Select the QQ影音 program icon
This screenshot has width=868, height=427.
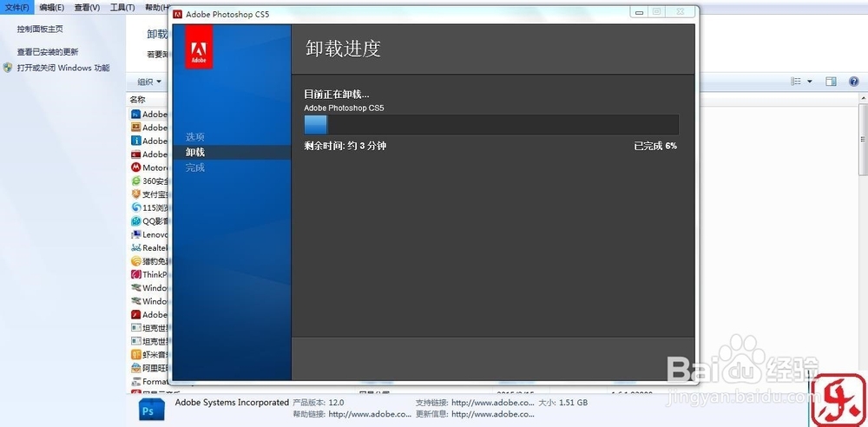tap(135, 221)
